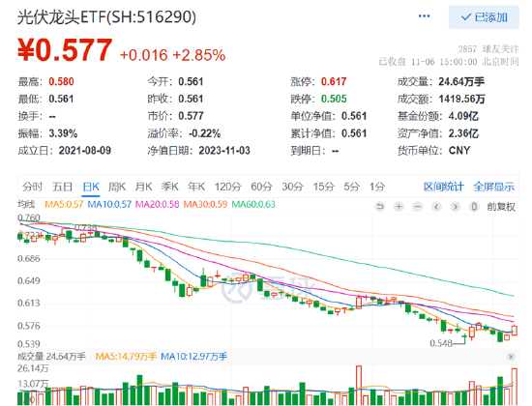Click the MA5:0.57 moving average label

(64, 205)
